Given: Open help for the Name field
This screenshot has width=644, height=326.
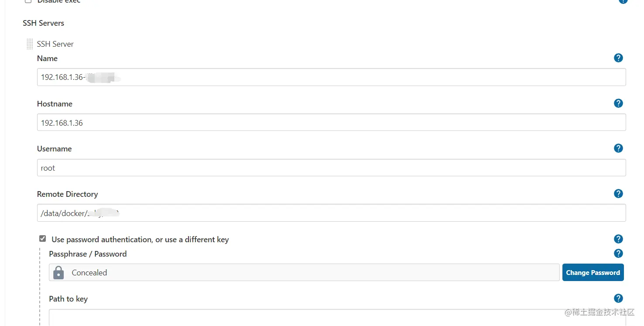Looking at the screenshot, I should tap(618, 58).
